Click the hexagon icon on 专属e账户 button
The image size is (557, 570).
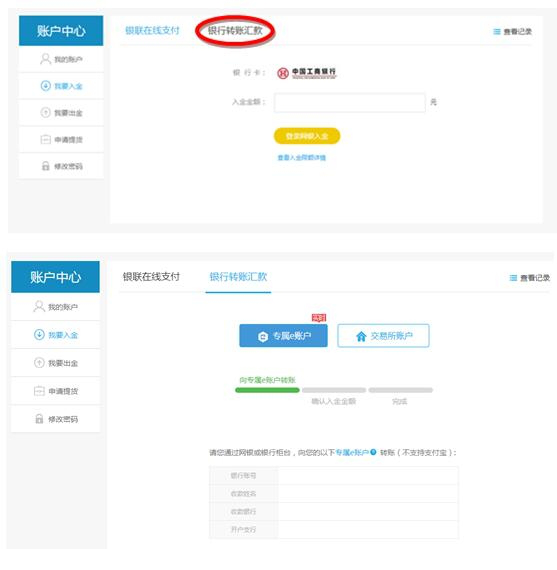coord(263,337)
